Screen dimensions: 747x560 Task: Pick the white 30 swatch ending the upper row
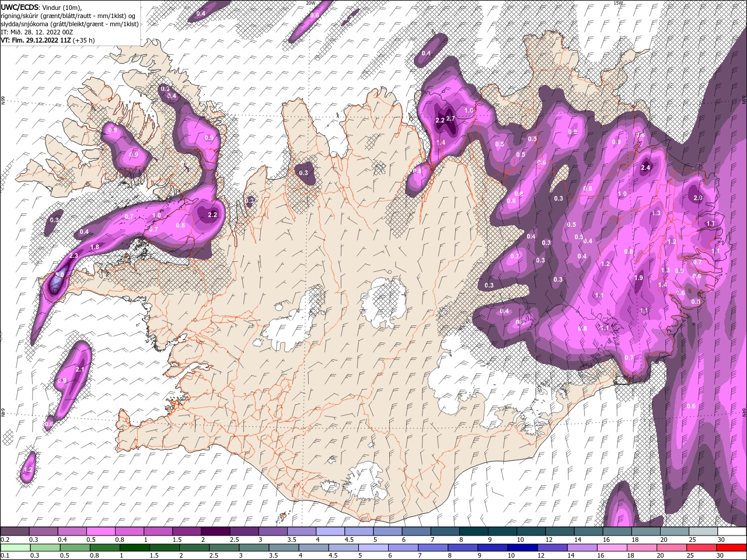pyautogui.click(x=731, y=531)
